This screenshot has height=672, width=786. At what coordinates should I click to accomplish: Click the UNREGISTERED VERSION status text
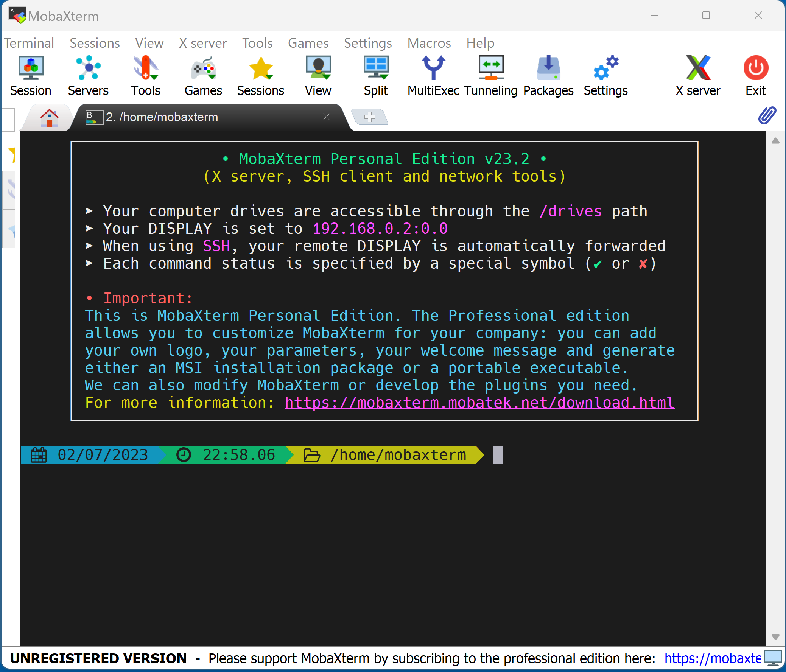[98, 659]
